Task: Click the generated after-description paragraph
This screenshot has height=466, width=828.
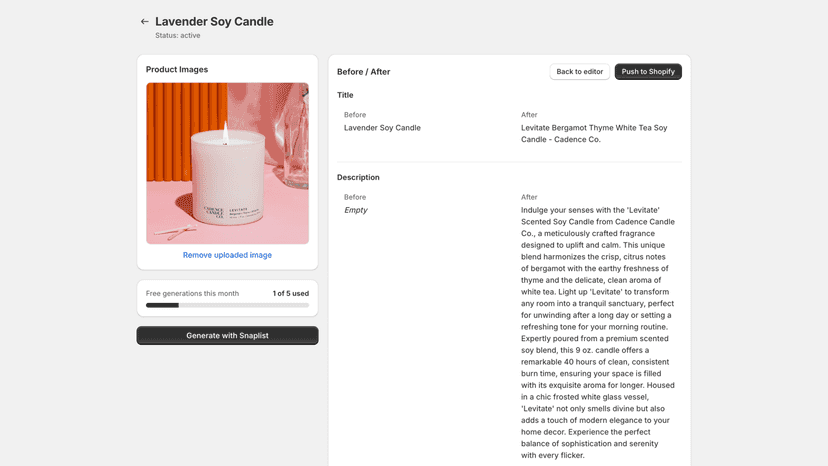Action: point(598,332)
